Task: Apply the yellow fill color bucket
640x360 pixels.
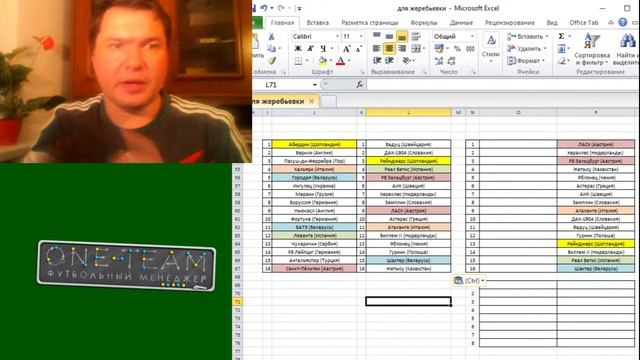Action: pos(322,61)
